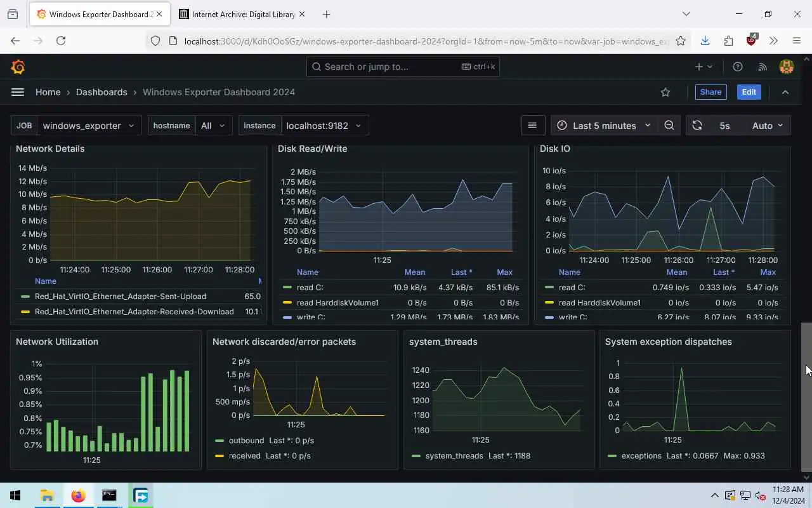Toggle the hamburger navigation menu

pos(18,92)
